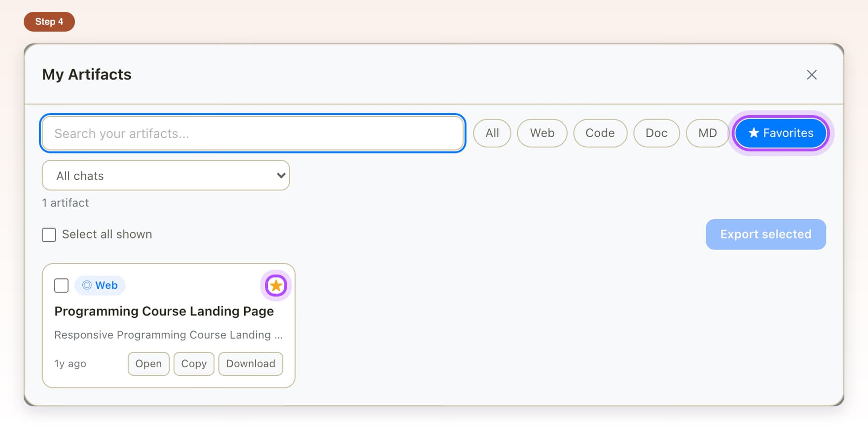Image resolution: width=868 pixels, height=430 pixels.
Task: Close the My Artifacts dialog
Action: click(811, 75)
